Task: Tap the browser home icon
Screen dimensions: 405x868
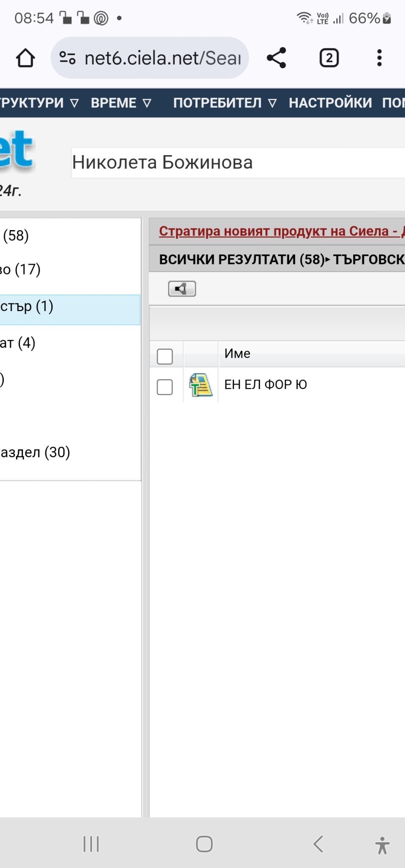Action: [25, 58]
